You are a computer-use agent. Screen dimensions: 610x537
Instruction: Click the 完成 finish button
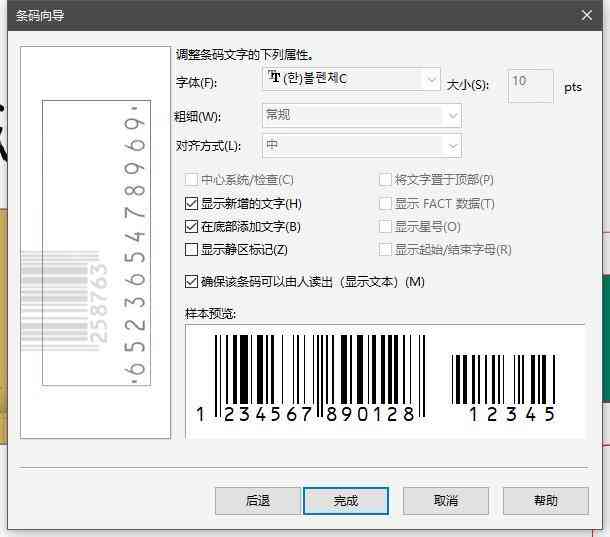coord(346,501)
